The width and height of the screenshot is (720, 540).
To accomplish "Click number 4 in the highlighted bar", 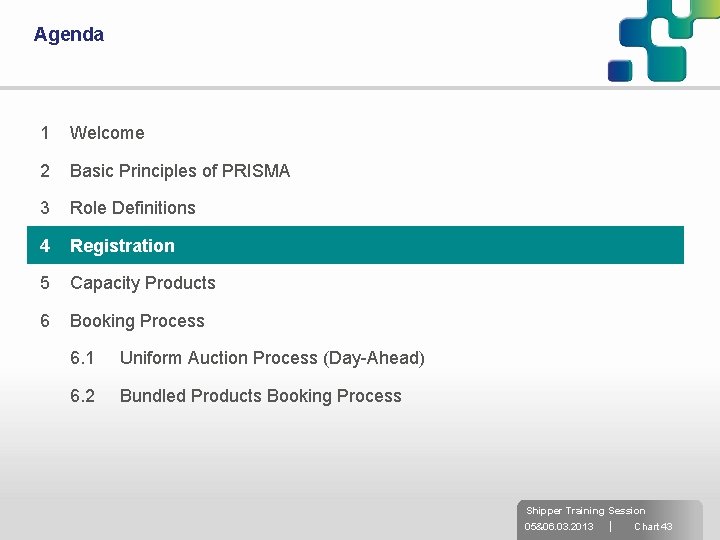I will (45, 246).
